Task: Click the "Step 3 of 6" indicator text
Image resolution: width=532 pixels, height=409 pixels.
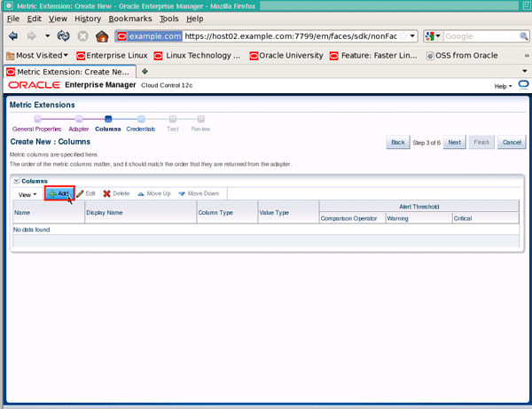Action: point(426,143)
